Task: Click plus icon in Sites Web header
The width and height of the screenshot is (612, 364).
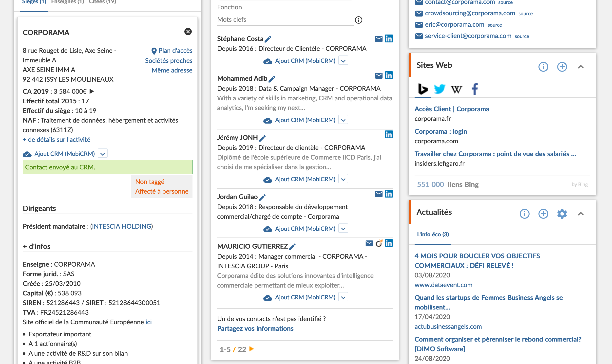Action: [x=562, y=67]
